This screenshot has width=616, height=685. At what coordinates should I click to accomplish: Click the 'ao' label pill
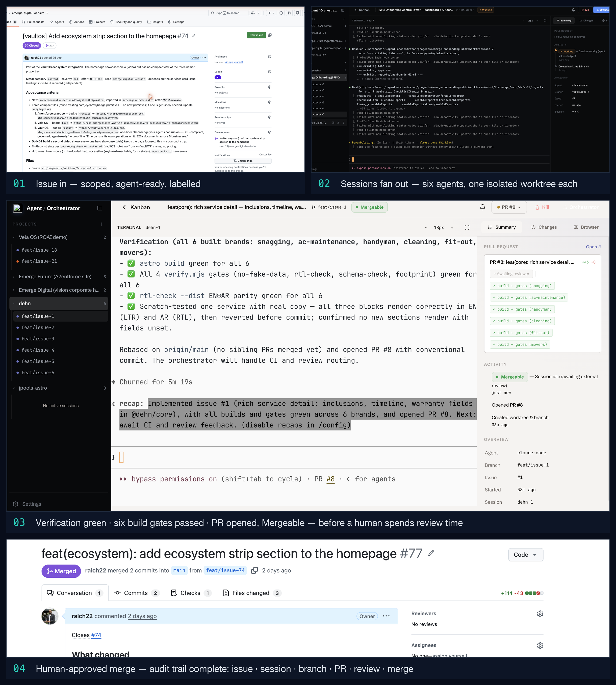(x=218, y=77)
